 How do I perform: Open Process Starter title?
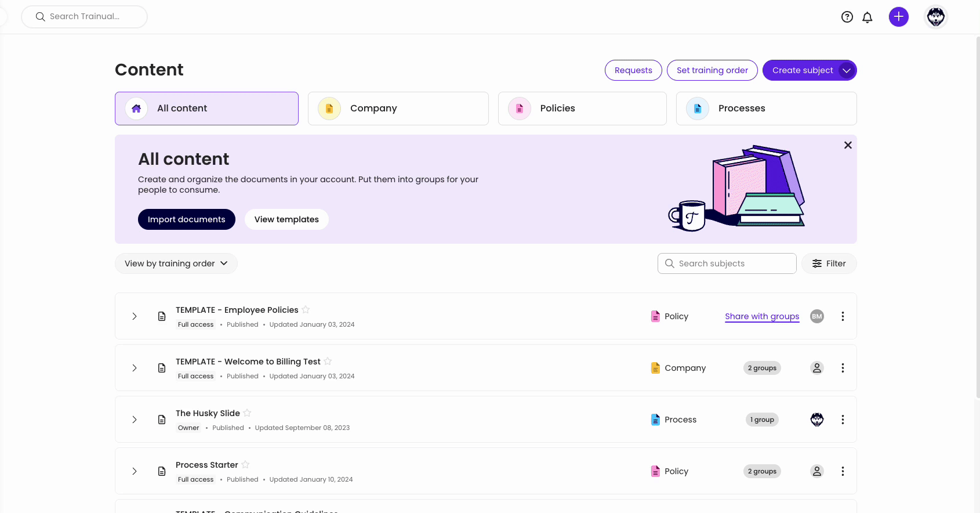(207, 465)
